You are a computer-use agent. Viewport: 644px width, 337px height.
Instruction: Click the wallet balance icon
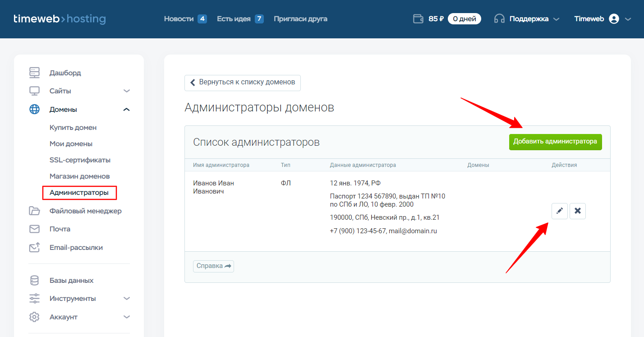click(418, 19)
